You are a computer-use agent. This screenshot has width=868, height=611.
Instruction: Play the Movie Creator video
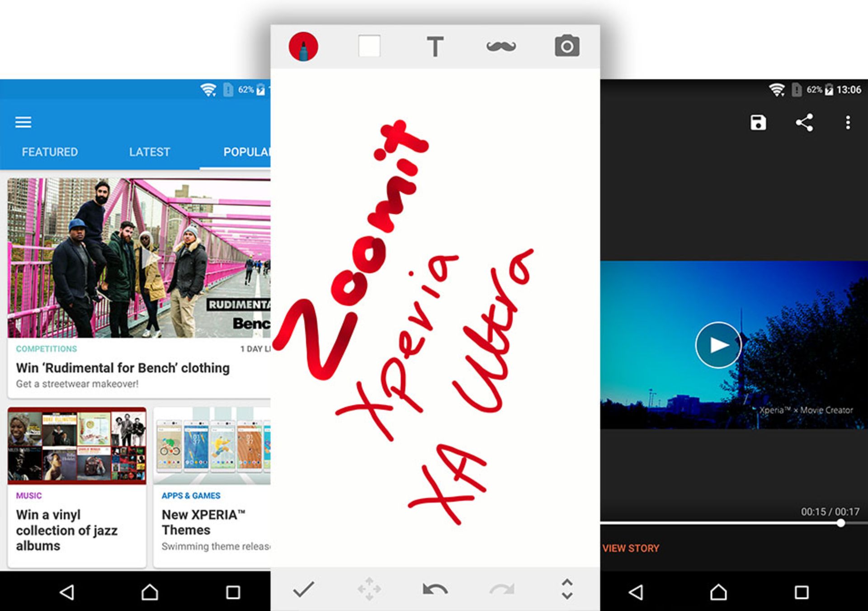click(718, 345)
